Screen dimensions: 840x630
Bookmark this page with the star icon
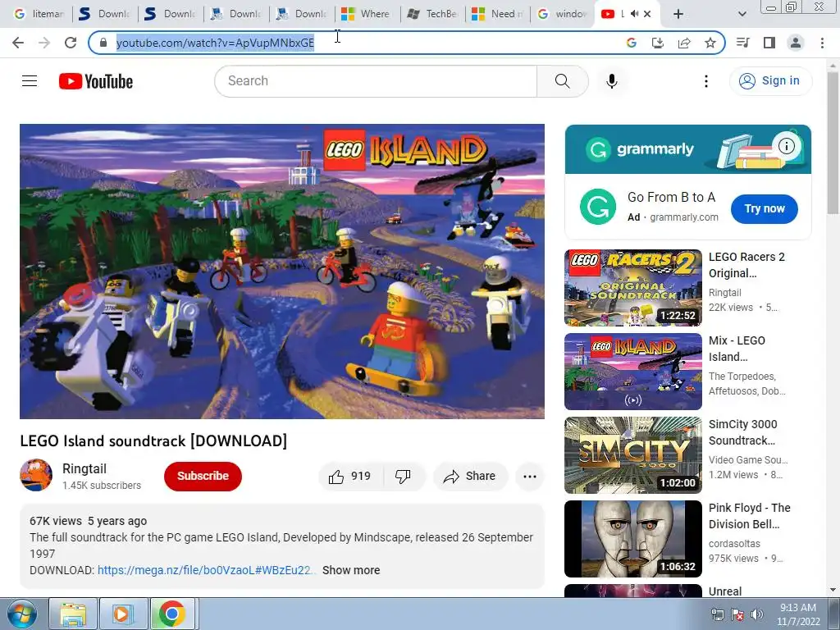tap(710, 43)
